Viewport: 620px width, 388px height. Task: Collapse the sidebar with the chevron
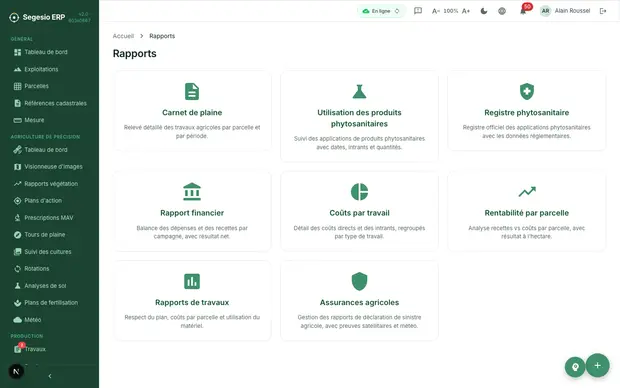[50, 376]
